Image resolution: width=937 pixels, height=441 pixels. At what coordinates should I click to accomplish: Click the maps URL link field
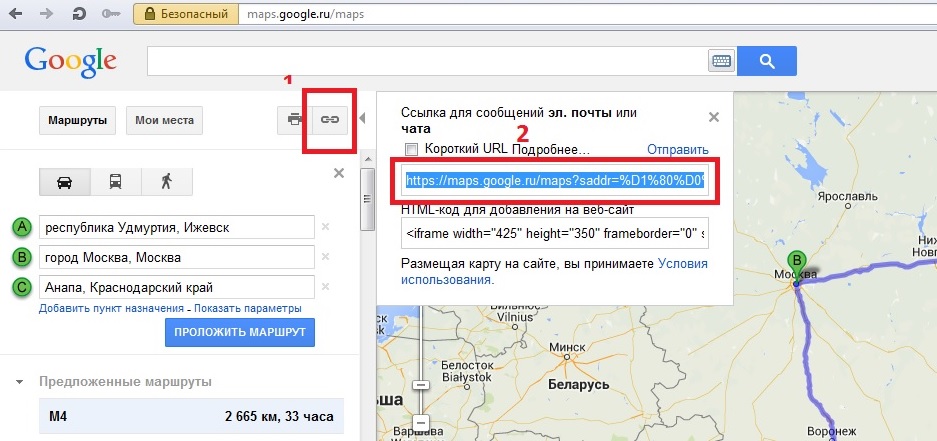pyautogui.click(x=555, y=180)
